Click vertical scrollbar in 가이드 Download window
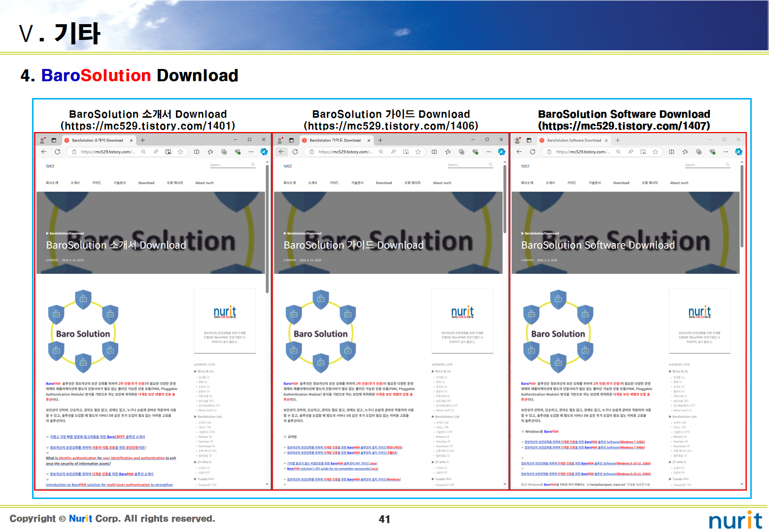The width and height of the screenshot is (769, 532). [505, 199]
